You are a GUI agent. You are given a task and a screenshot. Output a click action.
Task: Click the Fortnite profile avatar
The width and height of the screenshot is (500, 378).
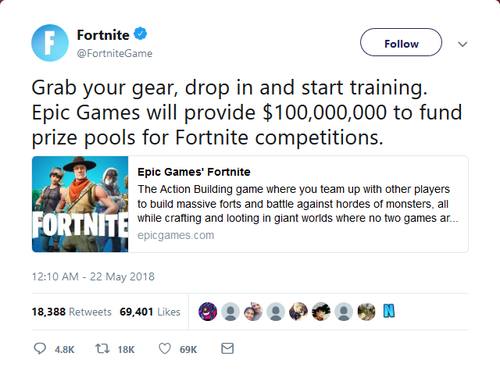[50, 43]
